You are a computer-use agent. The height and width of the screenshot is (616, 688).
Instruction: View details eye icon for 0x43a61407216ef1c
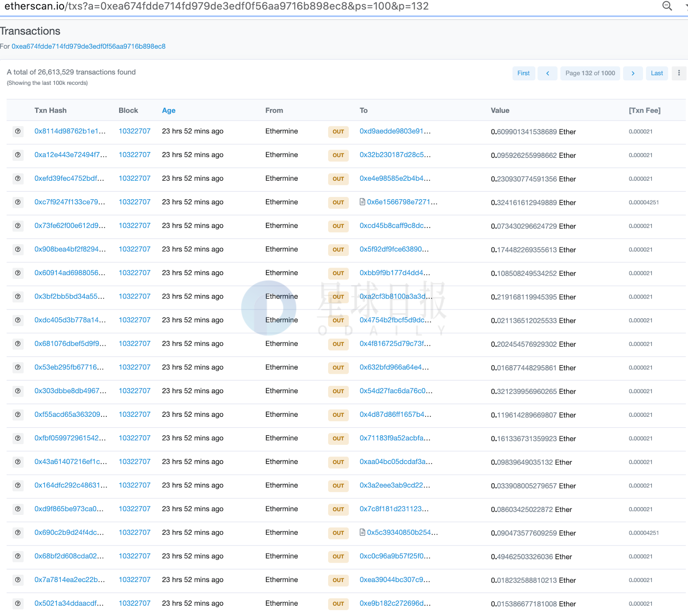click(x=18, y=462)
